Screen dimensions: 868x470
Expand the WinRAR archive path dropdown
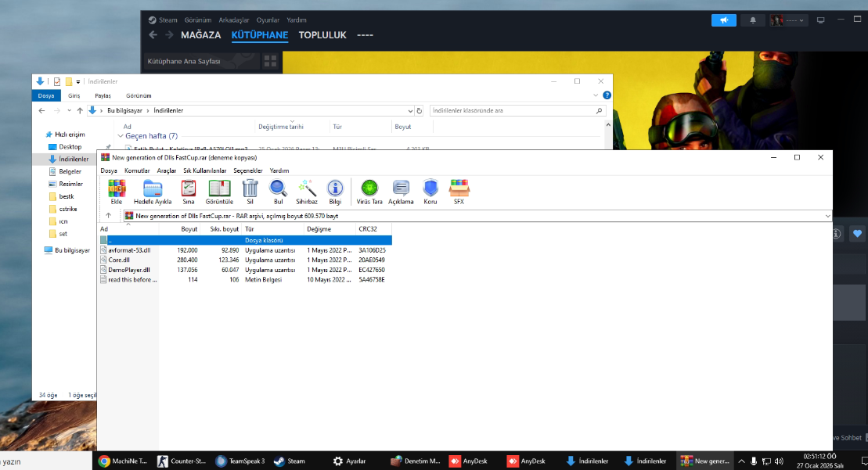tap(827, 216)
